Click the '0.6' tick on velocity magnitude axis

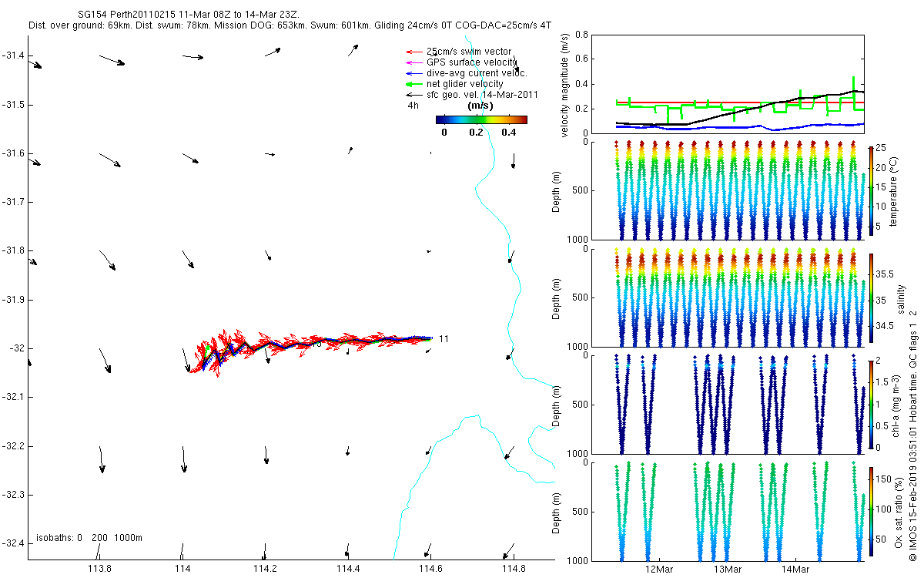click(581, 59)
